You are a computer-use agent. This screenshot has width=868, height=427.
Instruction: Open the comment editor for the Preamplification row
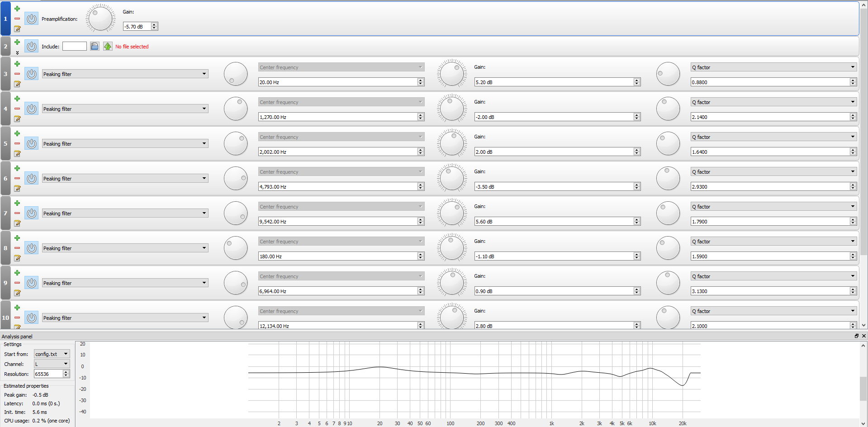tap(17, 29)
